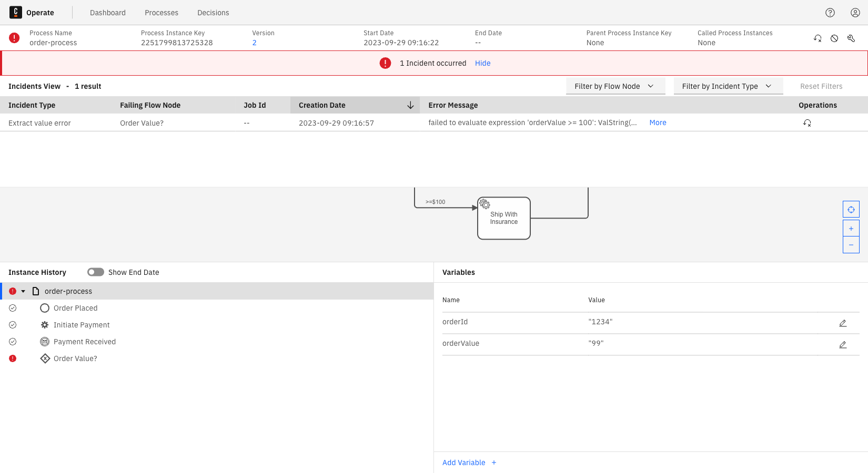Edit the orderId variable value
This screenshot has height=473, width=868.
(x=843, y=323)
